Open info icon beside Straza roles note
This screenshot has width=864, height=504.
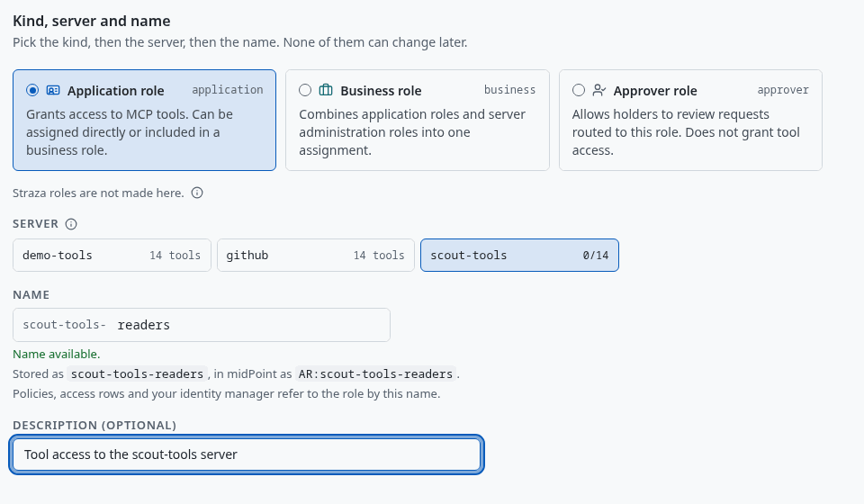(197, 193)
